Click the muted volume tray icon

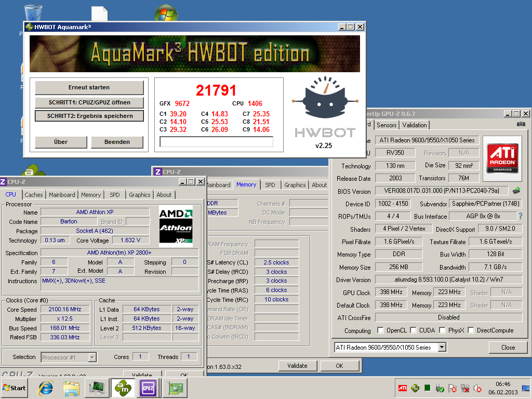(x=477, y=388)
